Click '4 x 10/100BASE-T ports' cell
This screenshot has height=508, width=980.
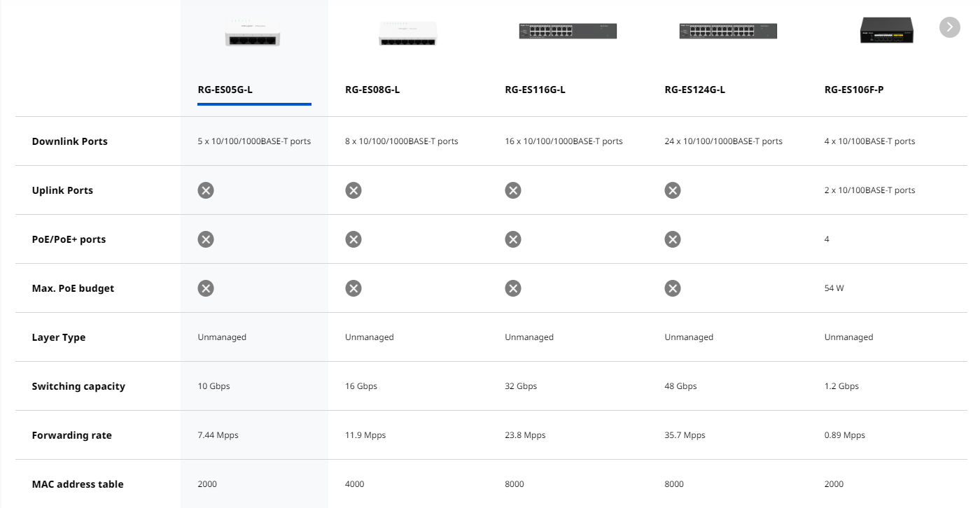(x=870, y=141)
